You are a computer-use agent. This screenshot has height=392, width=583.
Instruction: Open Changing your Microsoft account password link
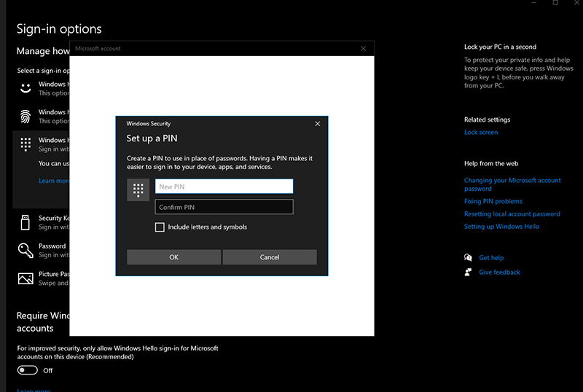coord(512,184)
